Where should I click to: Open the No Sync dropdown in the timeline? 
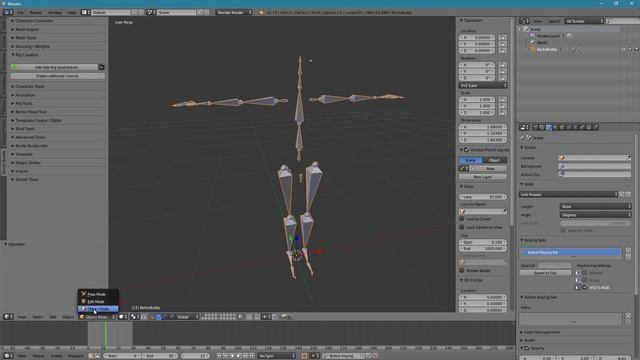pos(277,356)
